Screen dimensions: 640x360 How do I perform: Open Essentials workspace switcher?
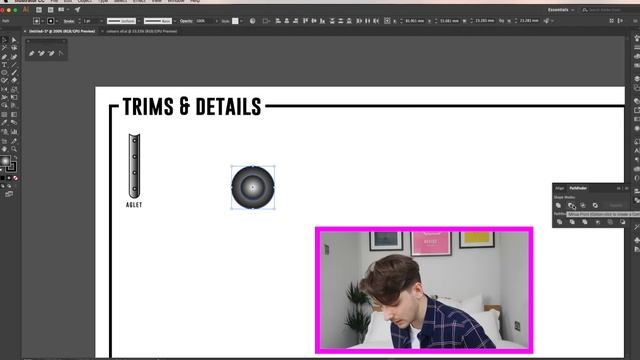tap(561, 10)
